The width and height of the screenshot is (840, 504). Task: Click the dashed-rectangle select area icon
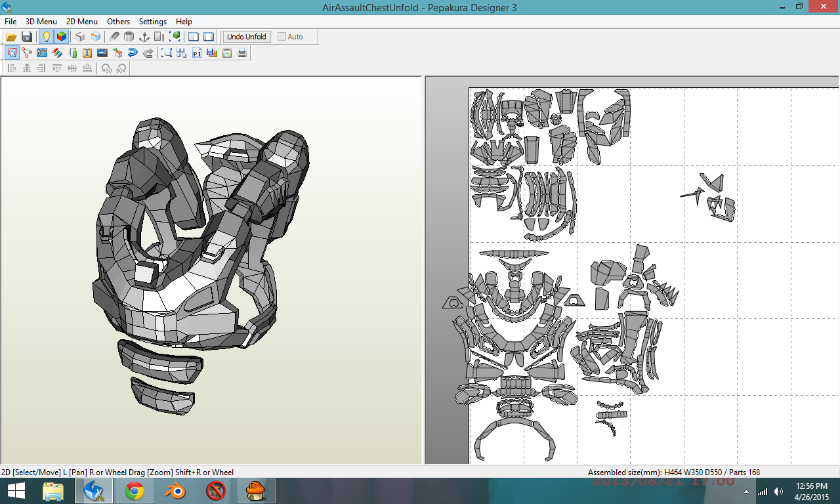(x=167, y=53)
